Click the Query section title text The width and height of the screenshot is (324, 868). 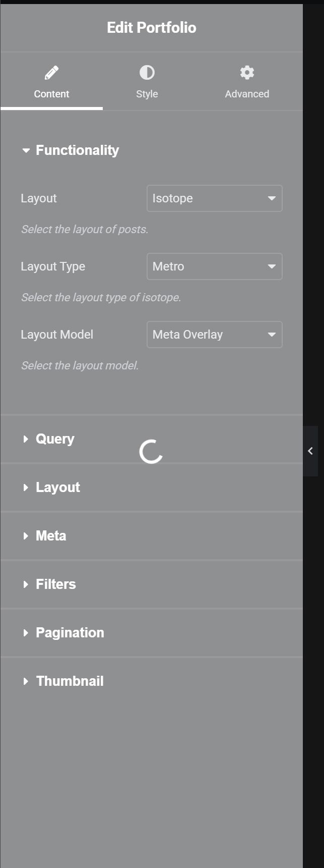click(x=55, y=439)
